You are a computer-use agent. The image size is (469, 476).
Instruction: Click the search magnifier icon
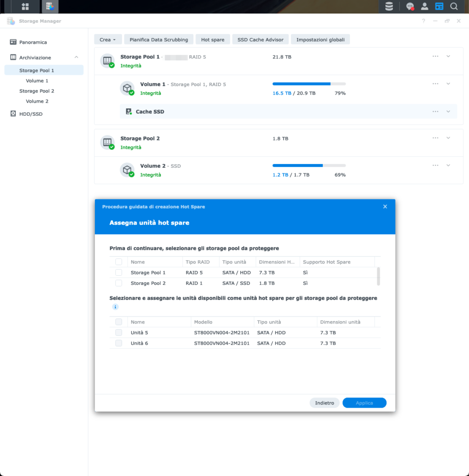pos(454,7)
